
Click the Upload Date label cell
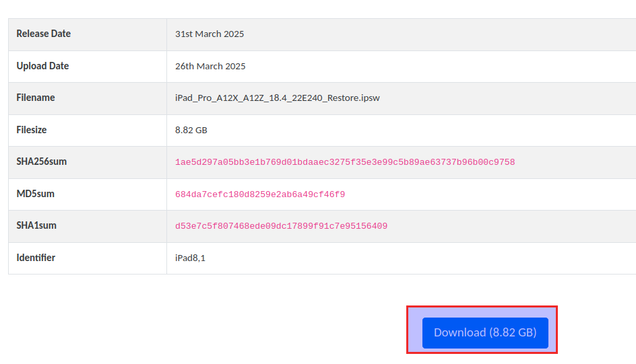(42, 66)
